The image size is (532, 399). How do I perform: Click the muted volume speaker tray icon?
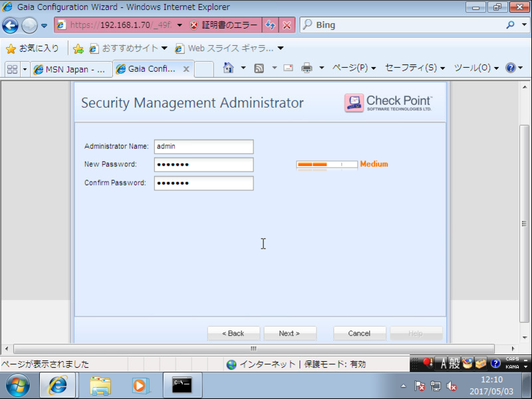[x=452, y=386]
